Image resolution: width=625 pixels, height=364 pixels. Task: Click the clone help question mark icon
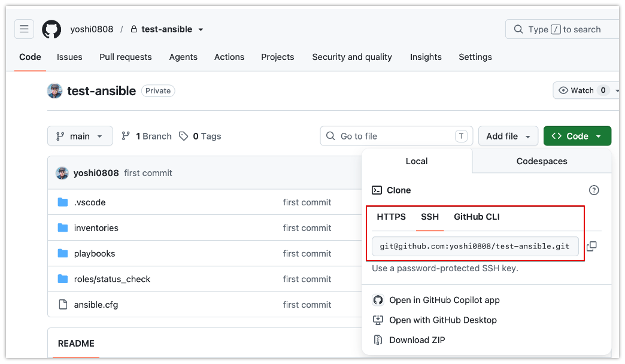[594, 190]
